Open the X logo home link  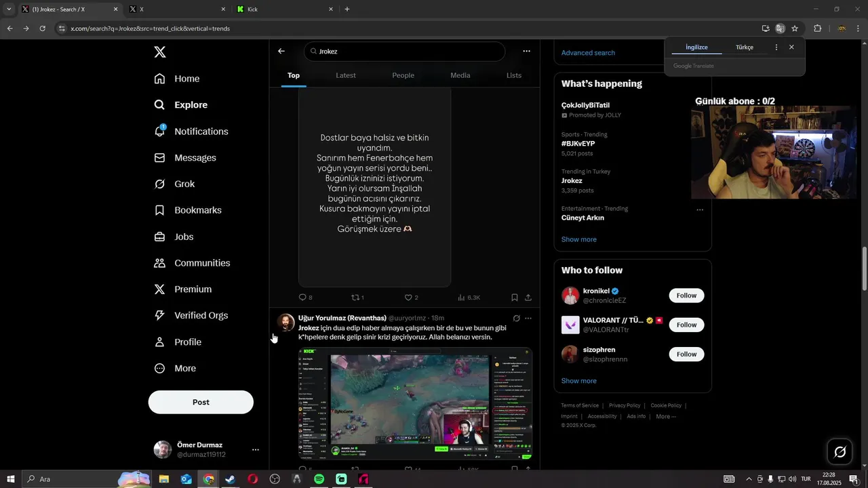point(159,52)
